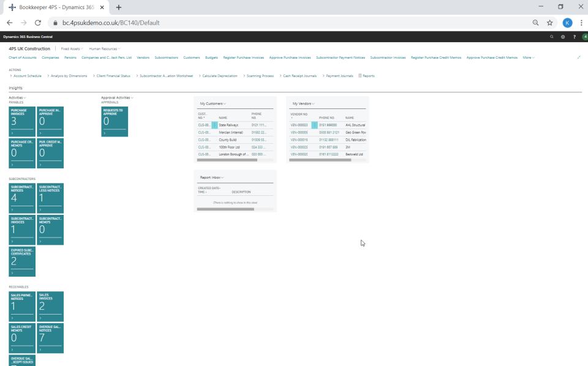This screenshot has height=366, width=588.
Task: Open Business Central help with the question mark
Action: tap(574, 36)
